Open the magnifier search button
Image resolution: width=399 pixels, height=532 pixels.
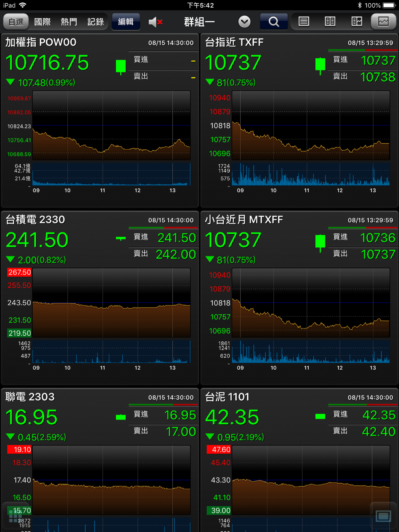[x=274, y=22]
